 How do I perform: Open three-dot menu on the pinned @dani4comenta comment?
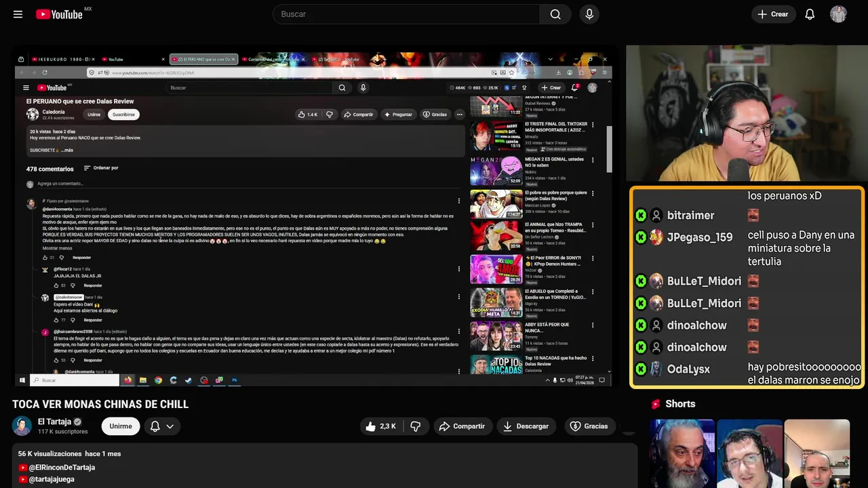pos(458,201)
